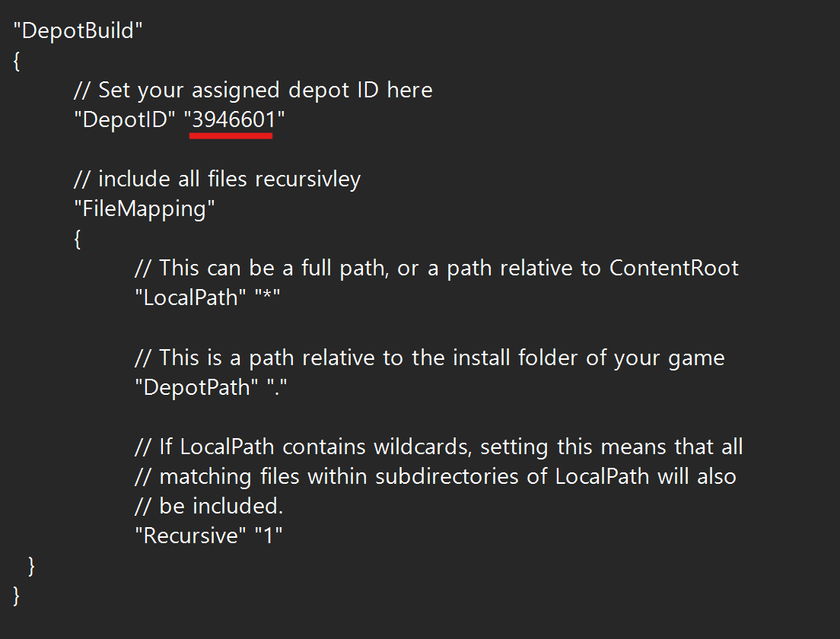Click the "DepotID" key text
840x639 pixels.
coord(124,119)
